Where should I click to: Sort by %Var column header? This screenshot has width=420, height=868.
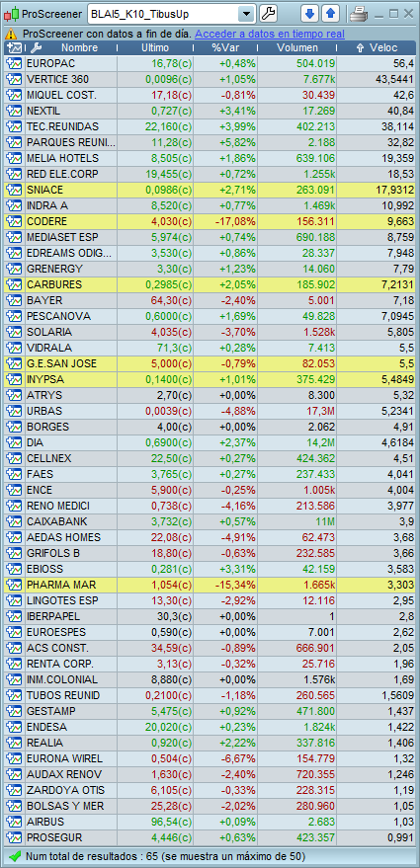tap(225, 48)
